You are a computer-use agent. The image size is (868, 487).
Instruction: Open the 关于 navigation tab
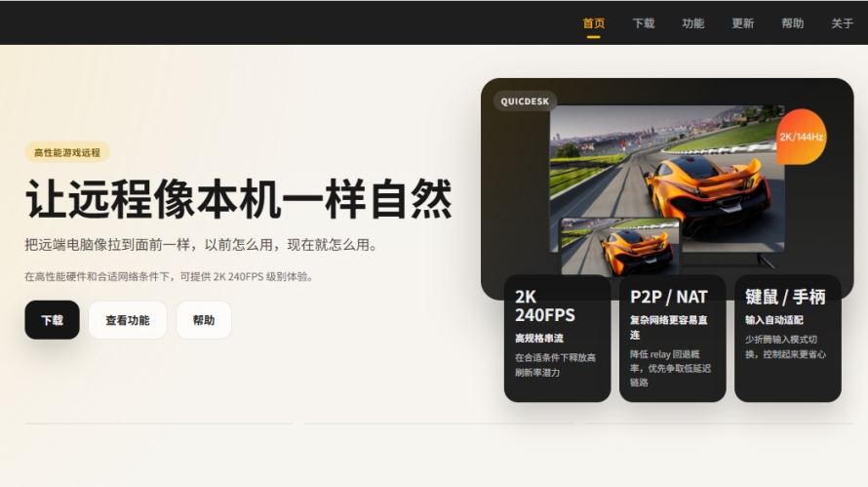point(842,23)
